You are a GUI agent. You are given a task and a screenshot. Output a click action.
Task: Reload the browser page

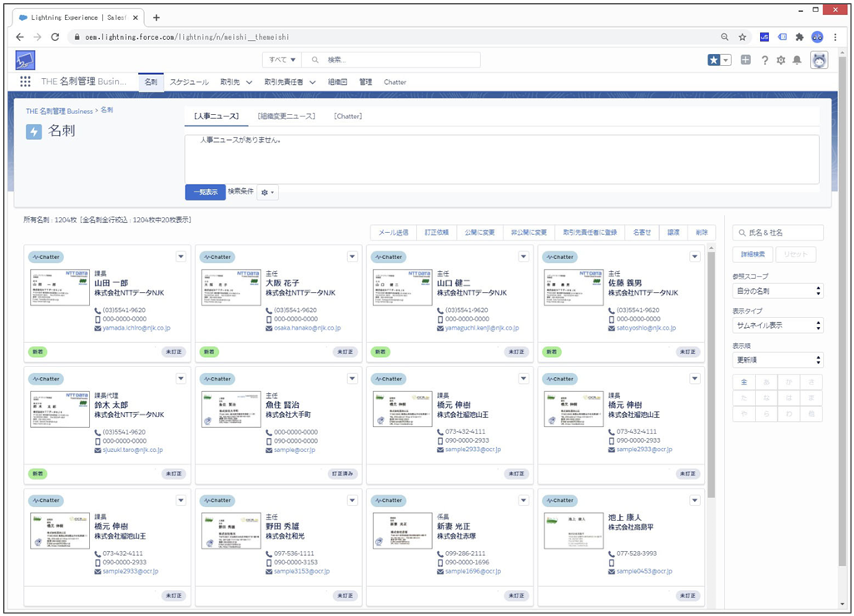[55, 37]
